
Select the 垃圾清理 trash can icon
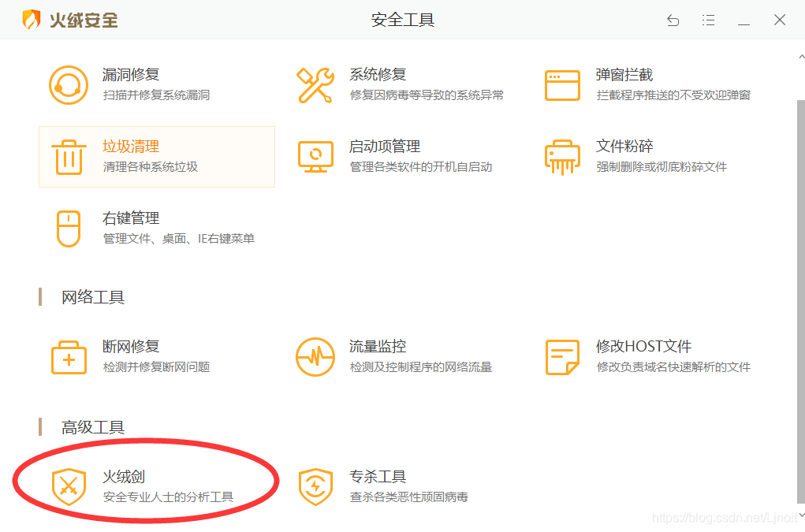[69, 157]
